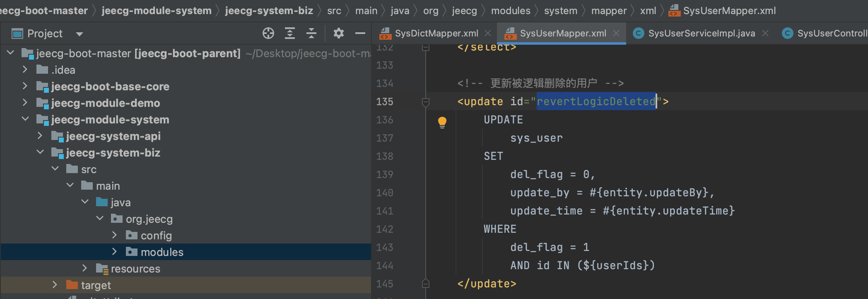The width and height of the screenshot is (868, 299).
Task: Click #{entity.updateTime} on line 141
Action: [669, 211]
